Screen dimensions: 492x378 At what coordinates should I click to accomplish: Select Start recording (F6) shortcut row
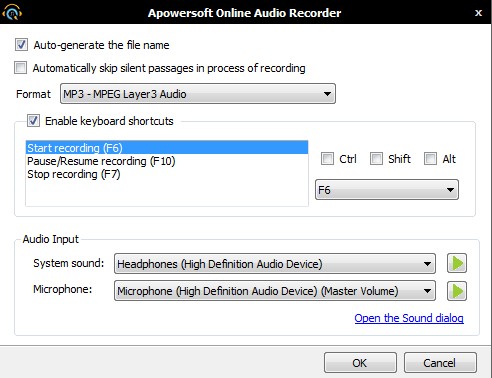coord(167,148)
